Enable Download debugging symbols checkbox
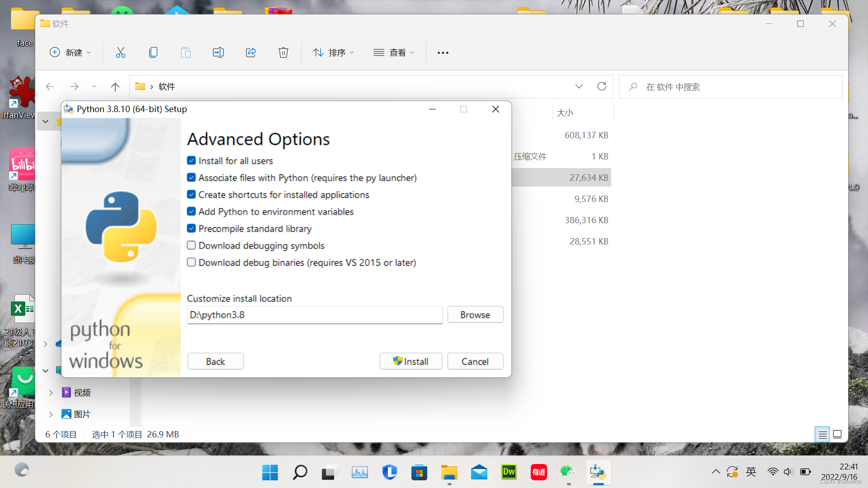The height and width of the screenshot is (488, 868). click(x=192, y=245)
